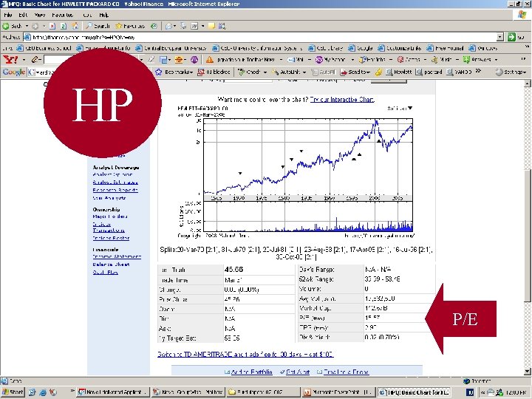Screen dimensions: 532x399
Task: Open the address bar dropdown arrow
Action: [x=500, y=37]
